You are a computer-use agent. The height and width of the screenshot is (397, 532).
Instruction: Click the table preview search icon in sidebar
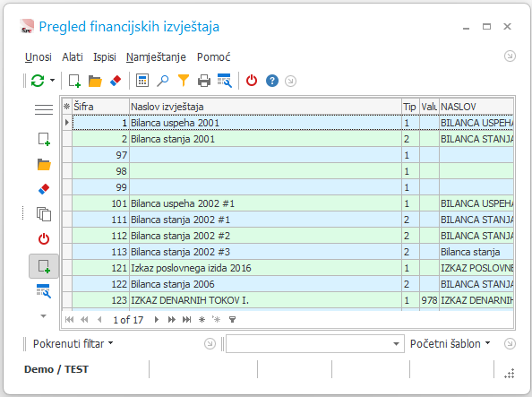point(44,291)
